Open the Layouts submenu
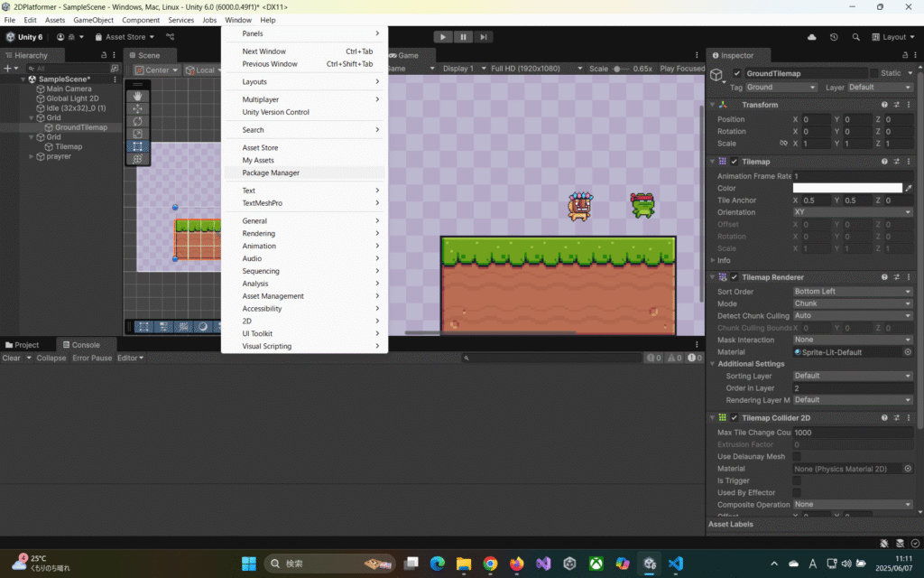924x578 pixels. [305, 81]
